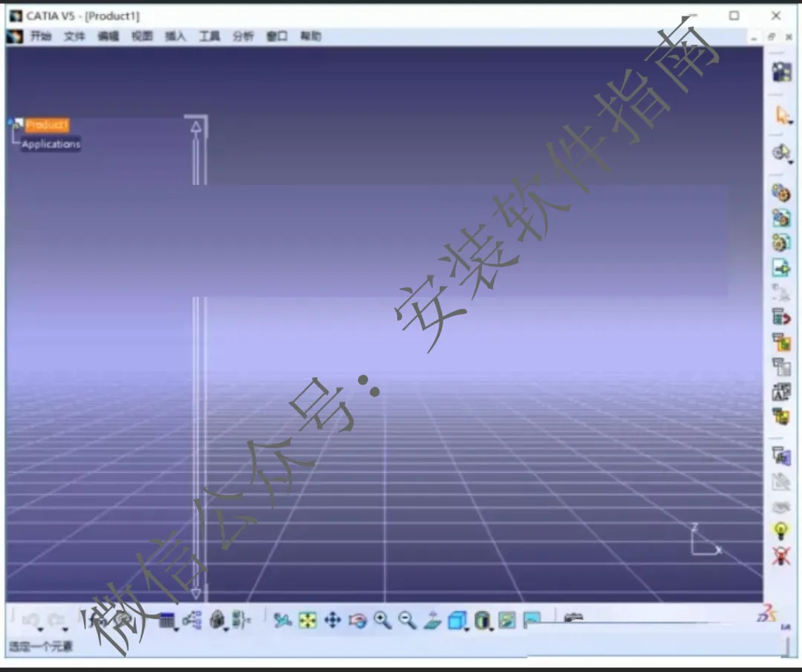Image resolution: width=802 pixels, height=672 pixels.
Task: Open the Formula f(x) tool
Action: pyautogui.click(x=98, y=620)
